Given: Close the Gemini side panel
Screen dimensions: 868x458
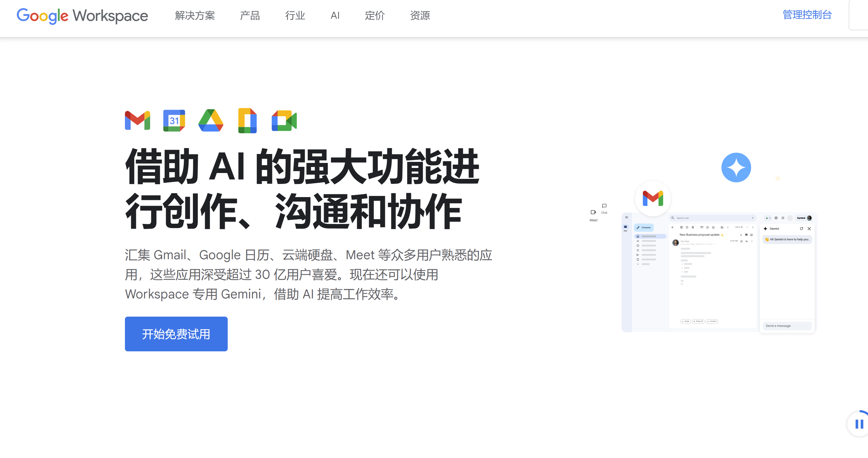Looking at the screenshot, I should 809,229.
